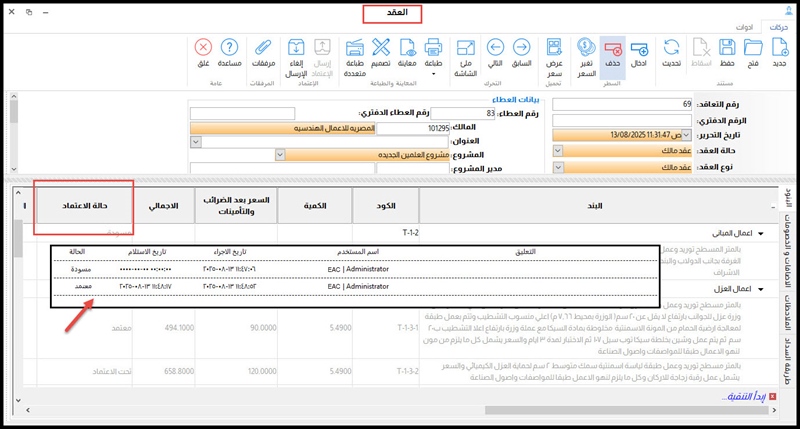
Task: Click the معاينة (Print preview) icon
Action: click(407, 47)
